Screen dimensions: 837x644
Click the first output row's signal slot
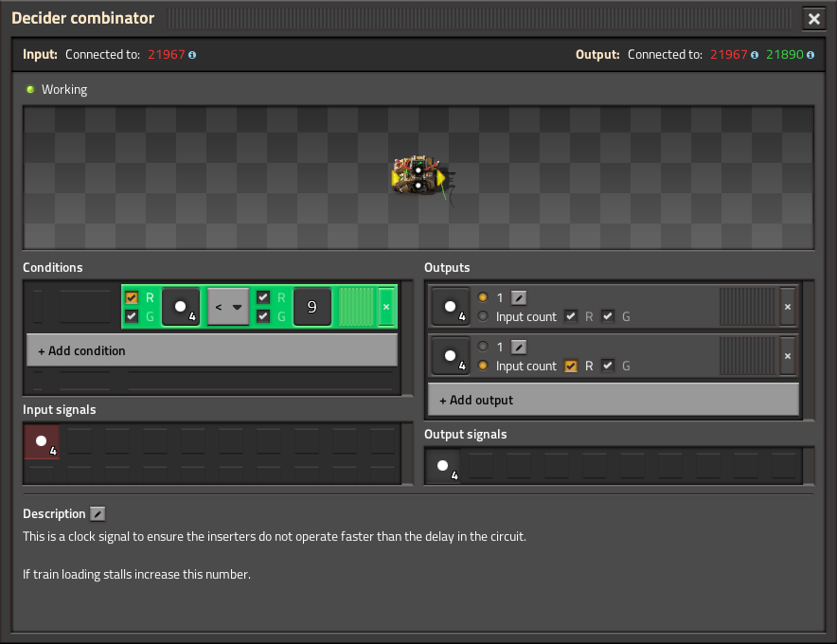click(450, 307)
